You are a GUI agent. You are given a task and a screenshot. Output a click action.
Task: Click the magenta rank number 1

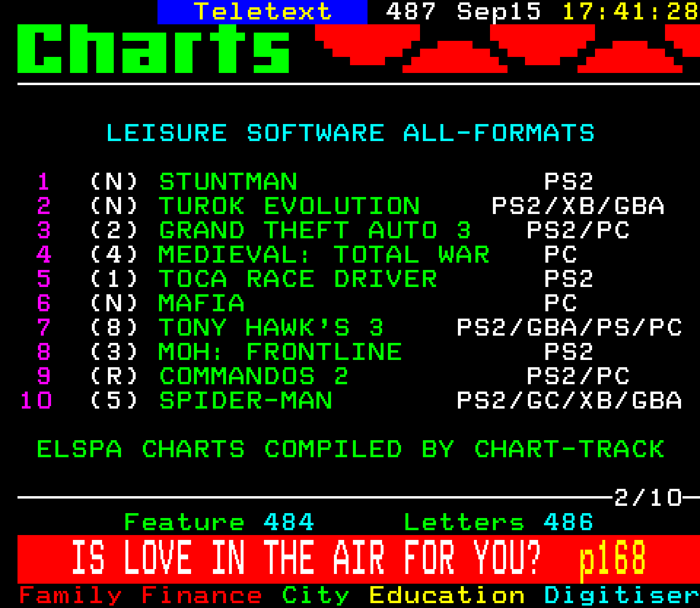pos(44,182)
